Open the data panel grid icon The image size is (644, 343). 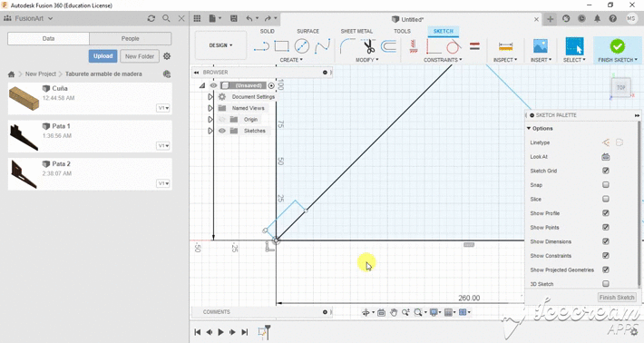(197, 18)
